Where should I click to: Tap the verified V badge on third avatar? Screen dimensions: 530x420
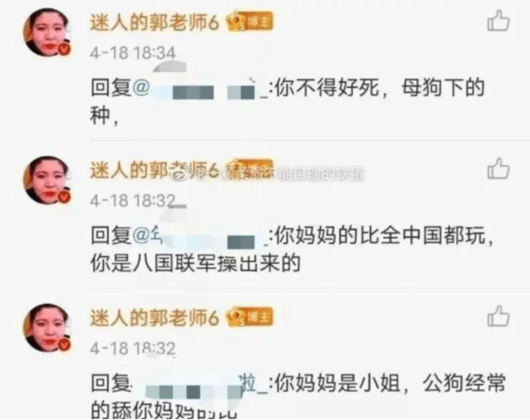(64, 345)
